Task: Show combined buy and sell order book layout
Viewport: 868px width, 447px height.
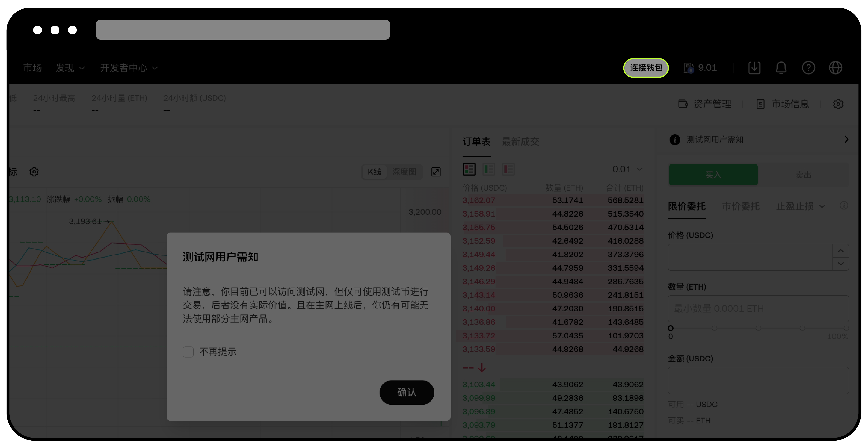Action: pos(469,169)
